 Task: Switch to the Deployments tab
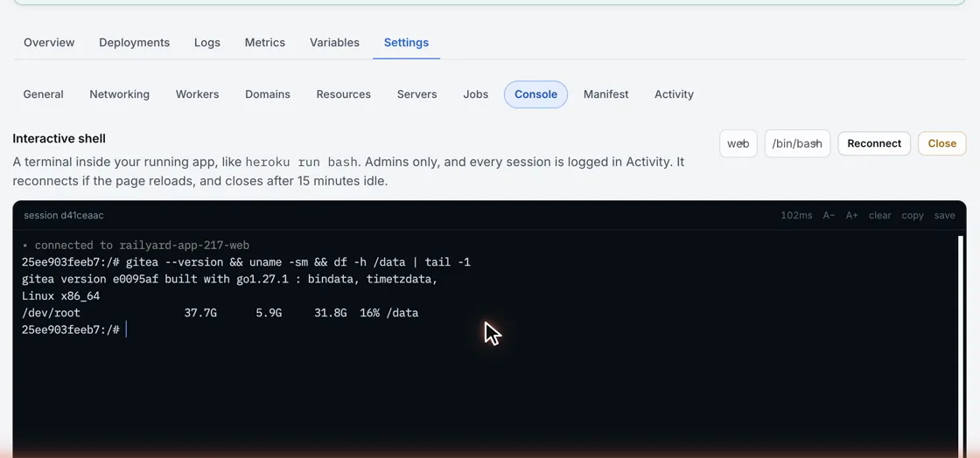[135, 43]
